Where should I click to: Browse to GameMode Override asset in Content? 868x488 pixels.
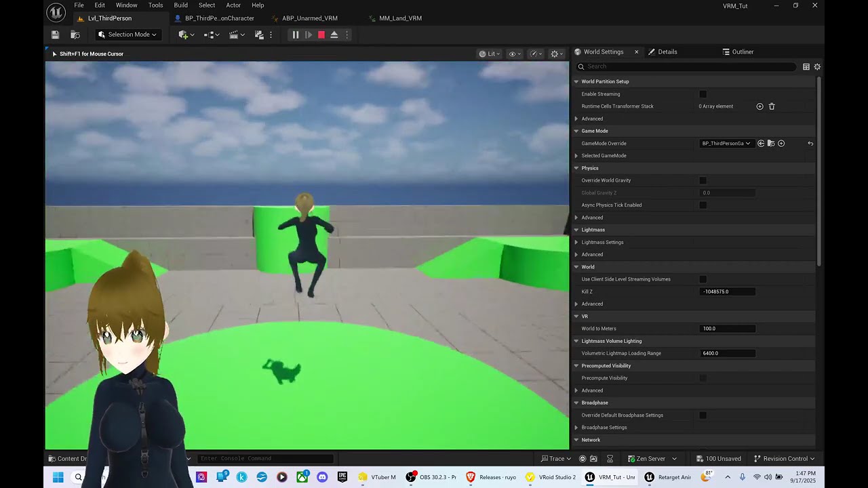point(771,144)
